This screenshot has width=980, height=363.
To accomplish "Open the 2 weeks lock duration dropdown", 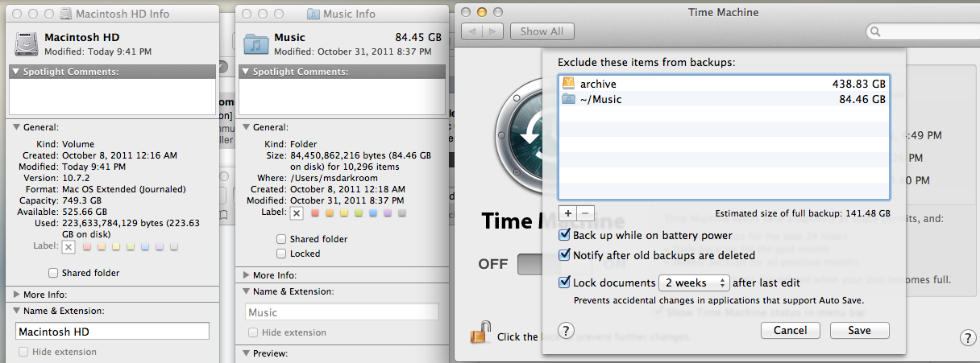I will click(694, 283).
